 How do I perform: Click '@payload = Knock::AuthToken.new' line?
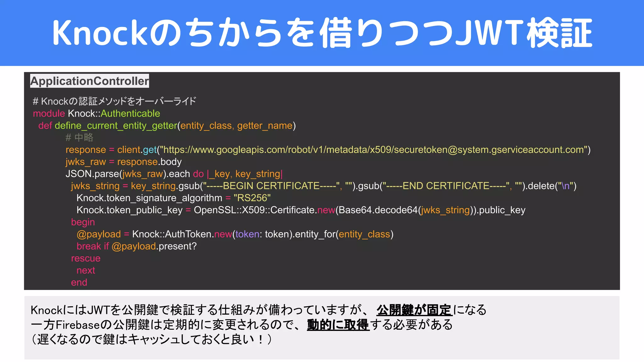coord(235,234)
